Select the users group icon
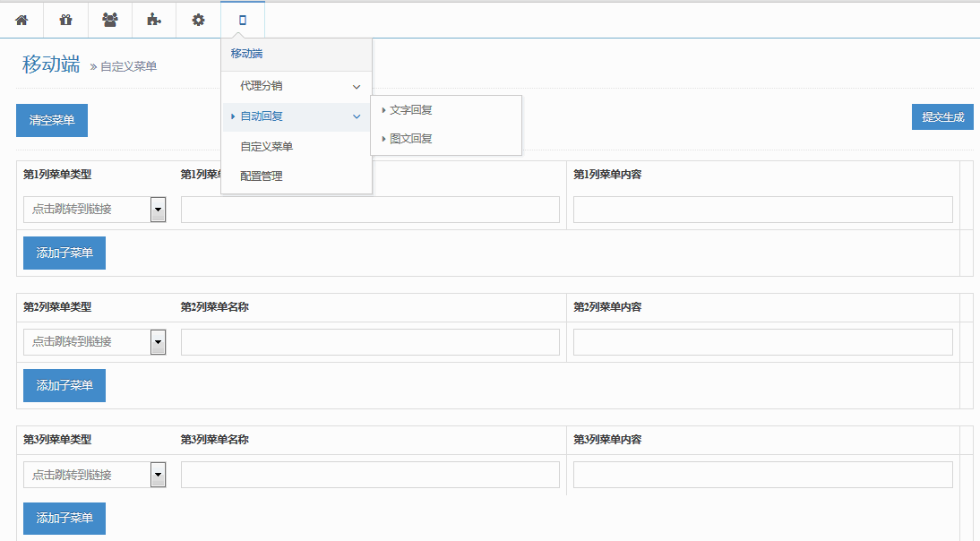 [109, 20]
